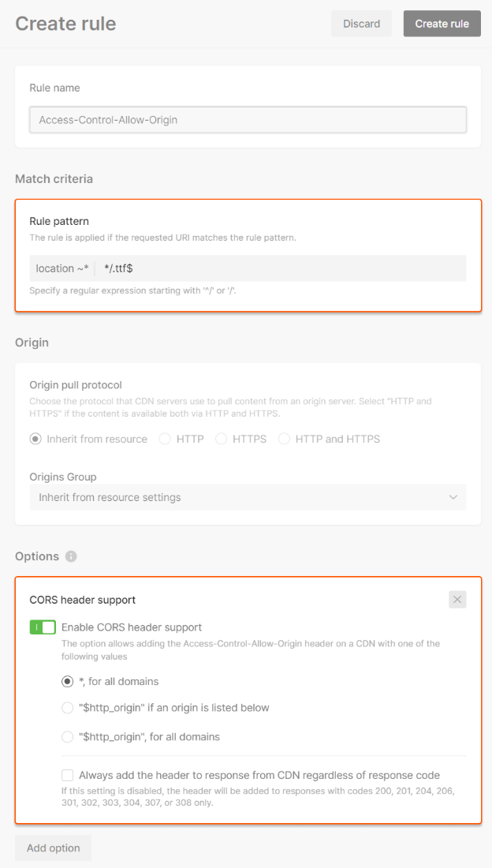
Task: Click the Rule name input field
Action: [x=248, y=119]
